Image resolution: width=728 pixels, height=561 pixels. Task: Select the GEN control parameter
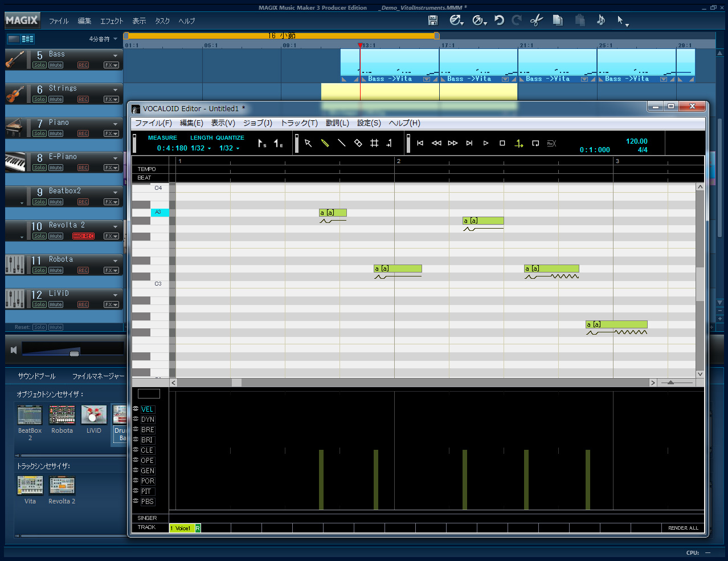point(148,471)
